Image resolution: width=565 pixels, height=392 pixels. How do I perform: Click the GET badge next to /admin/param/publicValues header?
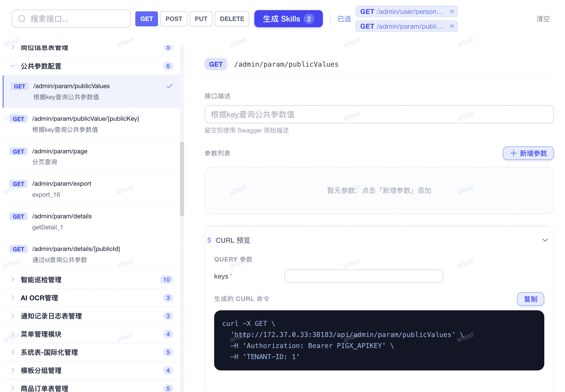(x=216, y=64)
